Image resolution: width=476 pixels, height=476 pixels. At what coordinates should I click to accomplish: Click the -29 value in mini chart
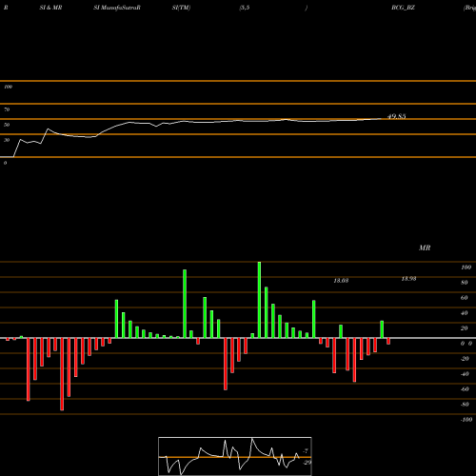click(307, 462)
